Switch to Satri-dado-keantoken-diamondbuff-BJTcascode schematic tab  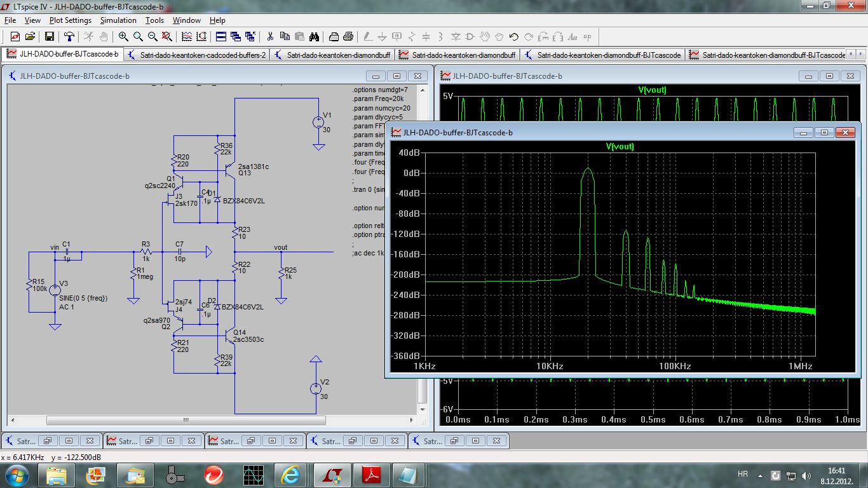pyautogui.click(x=603, y=55)
